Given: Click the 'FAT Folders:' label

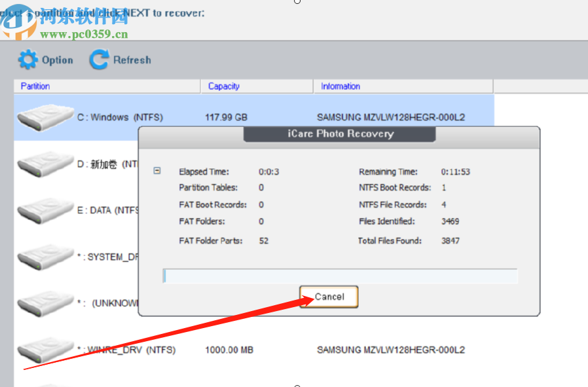Looking at the screenshot, I should tap(202, 221).
